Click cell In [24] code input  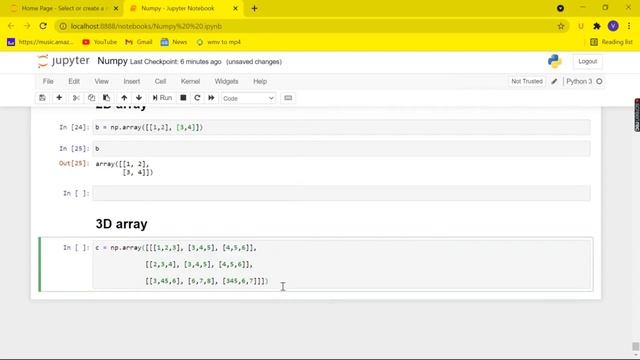(x=341, y=127)
